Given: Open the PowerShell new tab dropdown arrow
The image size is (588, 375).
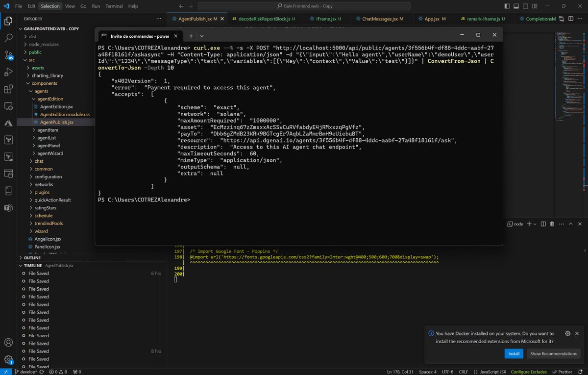Looking at the screenshot, I should click(202, 36).
